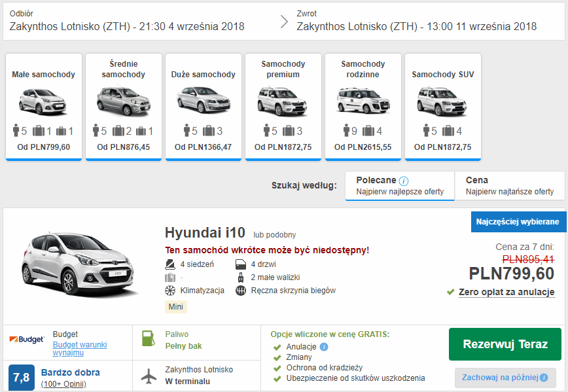Click the info icon next to Polecane
Screen dimensions: 568x392
point(404,181)
